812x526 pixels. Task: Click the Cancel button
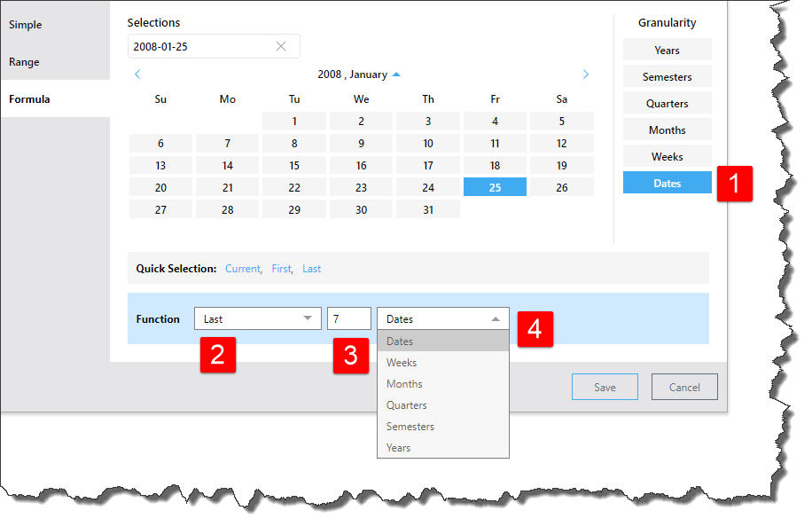pos(684,387)
